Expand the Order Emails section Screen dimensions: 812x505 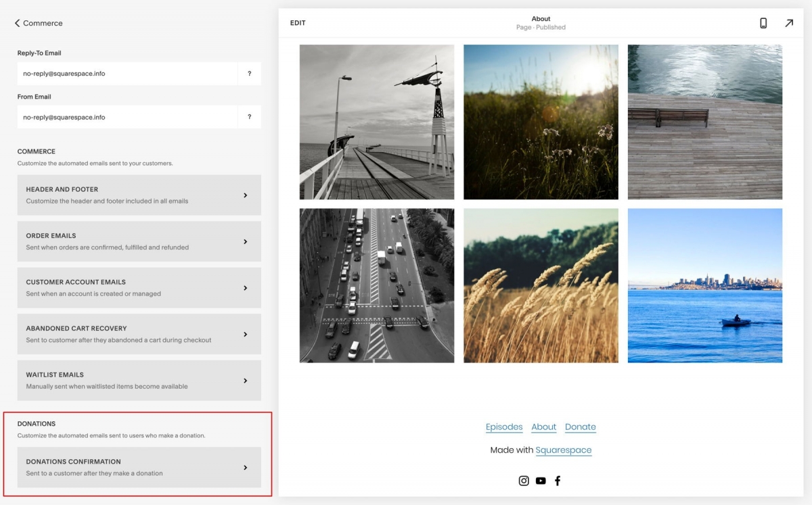[x=139, y=241]
